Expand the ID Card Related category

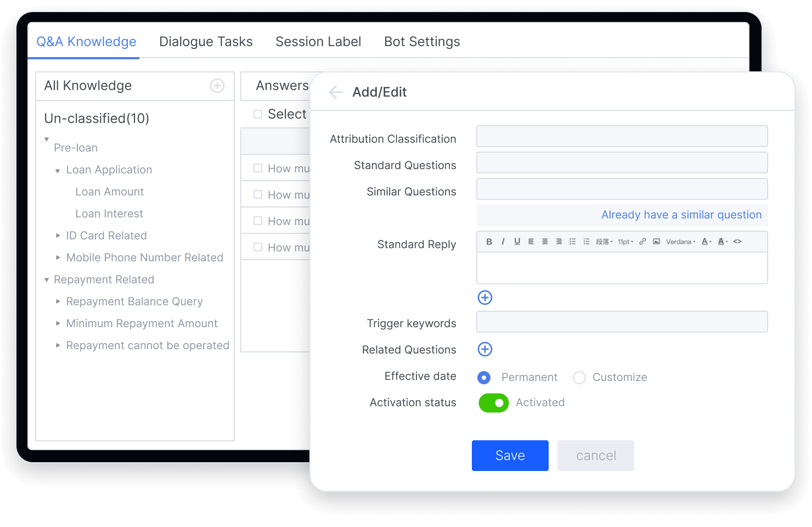(x=58, y=236)
